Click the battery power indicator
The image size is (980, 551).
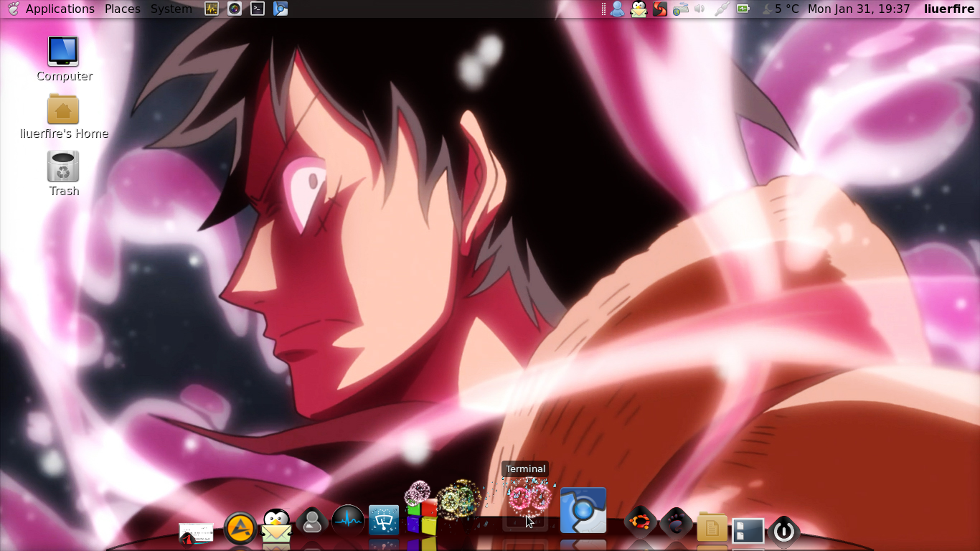[x=743, y=9]
